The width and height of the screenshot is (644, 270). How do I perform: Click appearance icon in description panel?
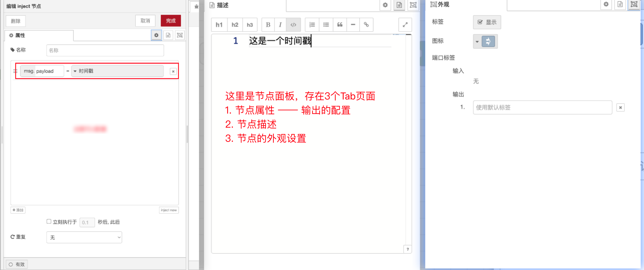tap(413, 5)
